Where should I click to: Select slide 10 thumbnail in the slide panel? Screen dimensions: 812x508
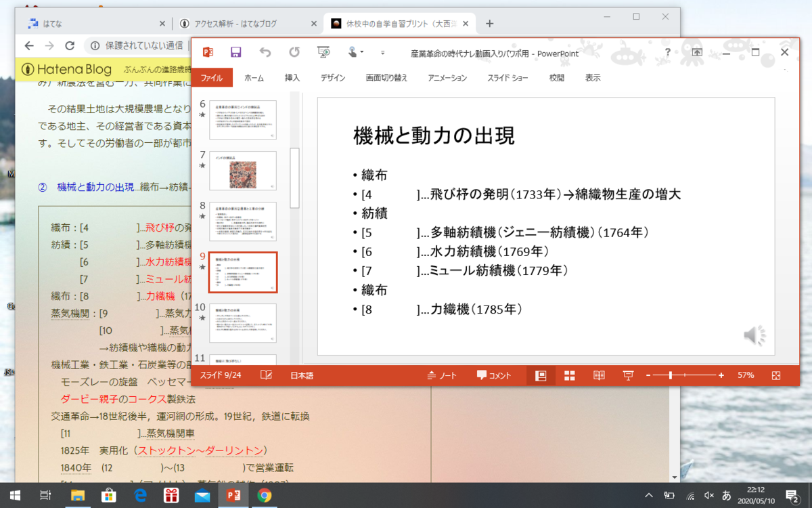click(x=242, y=323)
